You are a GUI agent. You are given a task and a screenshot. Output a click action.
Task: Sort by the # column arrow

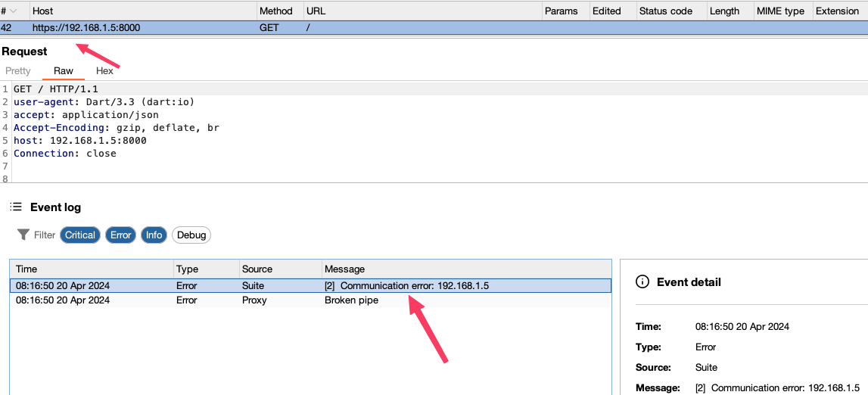(x=13, y=11)
